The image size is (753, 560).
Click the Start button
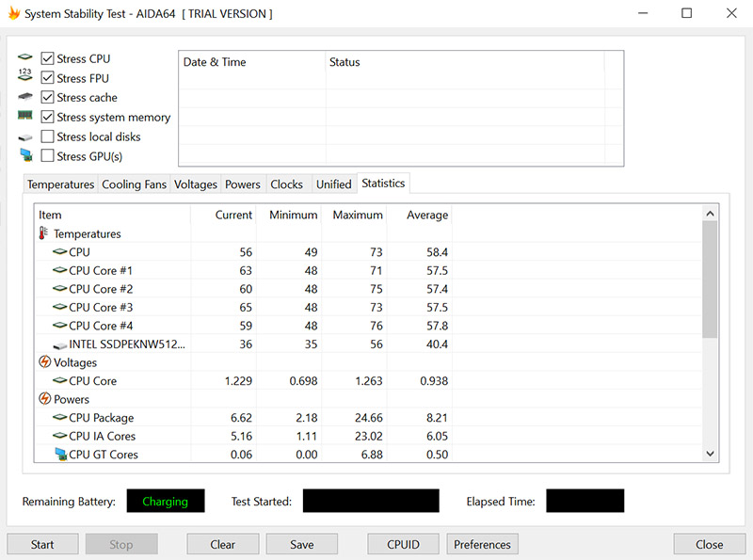tap(42, 544)
